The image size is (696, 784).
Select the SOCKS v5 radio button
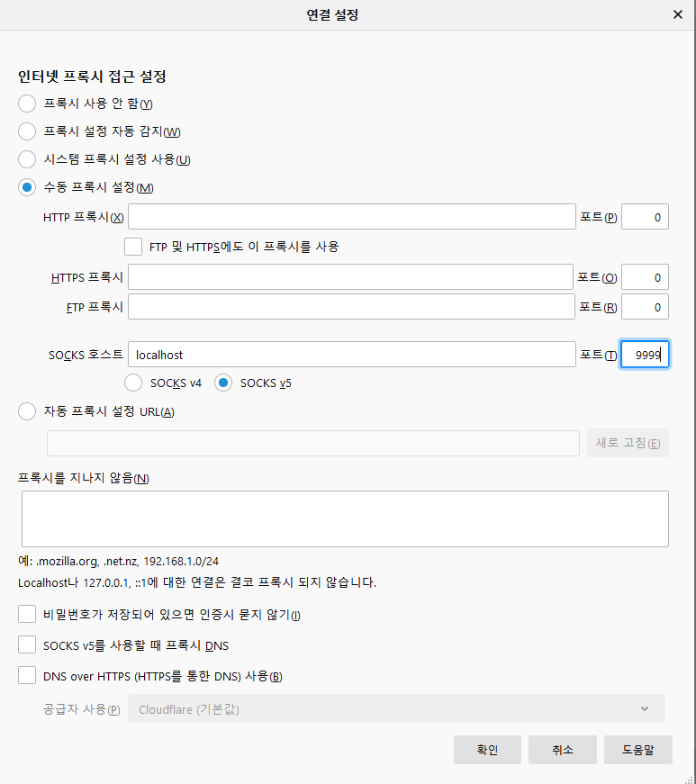(x=223, y=383)
